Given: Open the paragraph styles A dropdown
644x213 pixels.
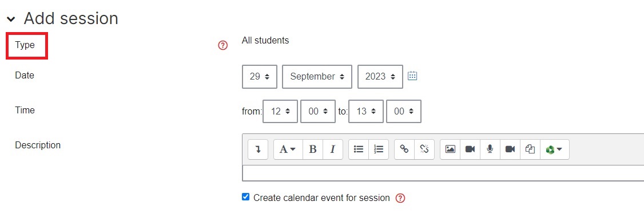Looking at the screenshot, I should (x=288, y=149).
